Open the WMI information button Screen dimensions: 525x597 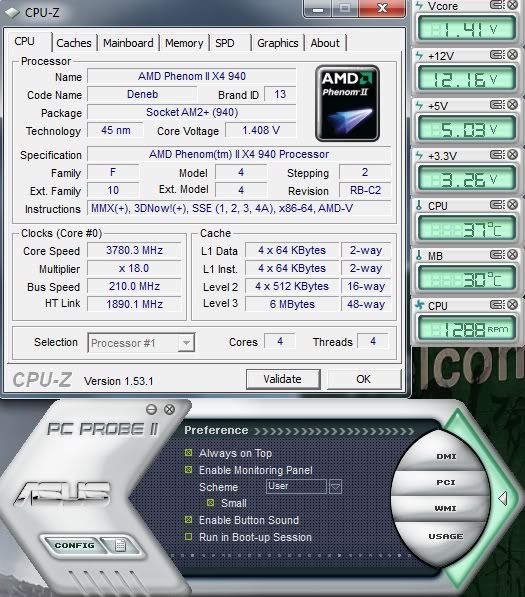[445, 508]
